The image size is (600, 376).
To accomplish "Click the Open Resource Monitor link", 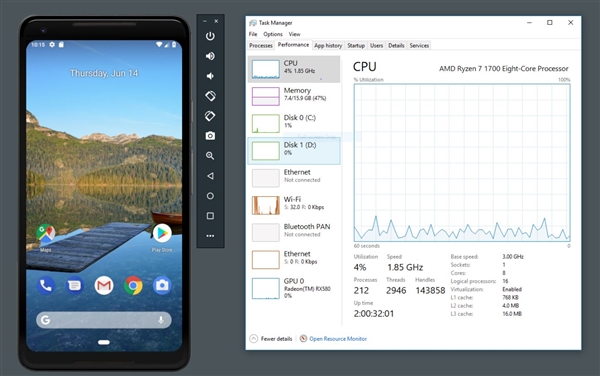I will pos(338,339).
